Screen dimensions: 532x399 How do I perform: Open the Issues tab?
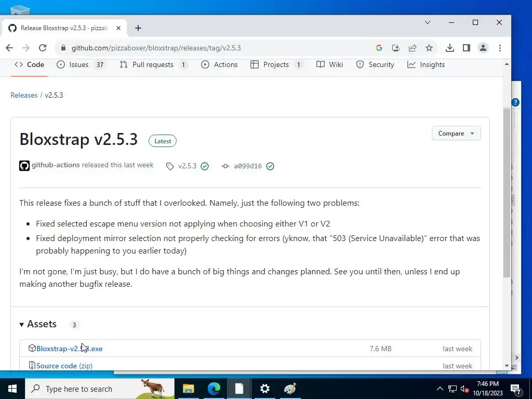pyautogui.click(x=81, y=64)
